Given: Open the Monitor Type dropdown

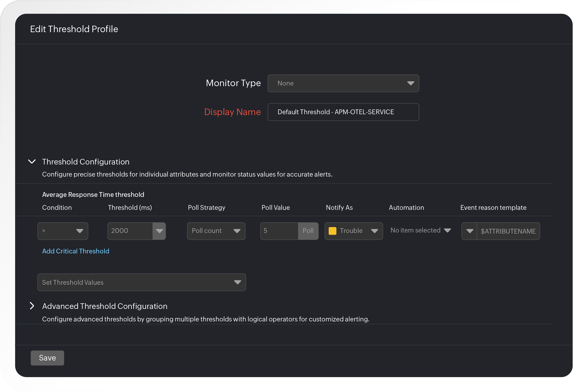Looking at the screenshot, I should 343,83.
